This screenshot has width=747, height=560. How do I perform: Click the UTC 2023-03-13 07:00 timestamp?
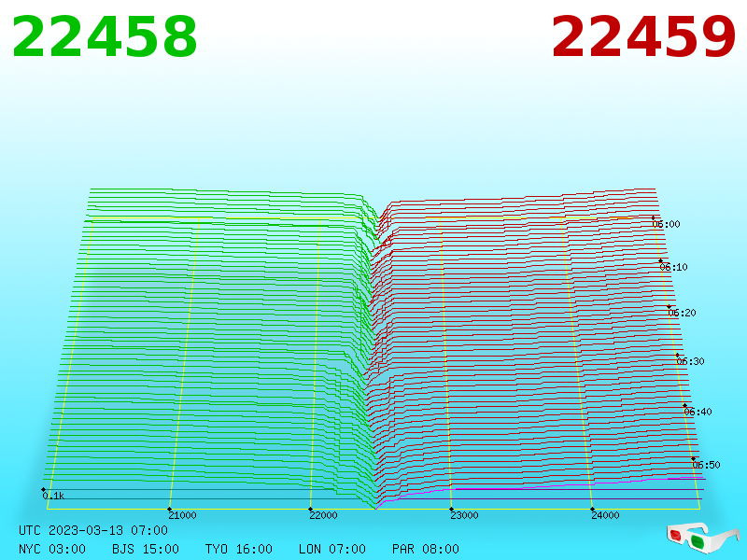93,530
